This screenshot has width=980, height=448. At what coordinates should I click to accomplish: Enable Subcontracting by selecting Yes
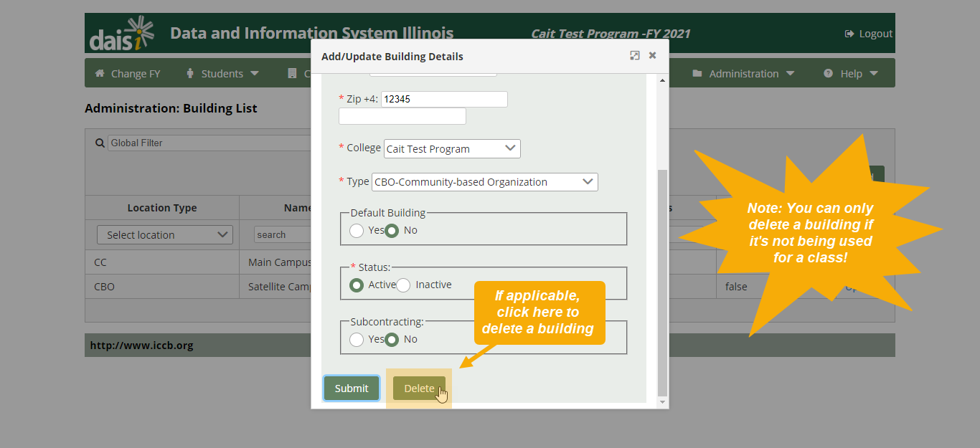pyautogui.click(x=357, y=340)
